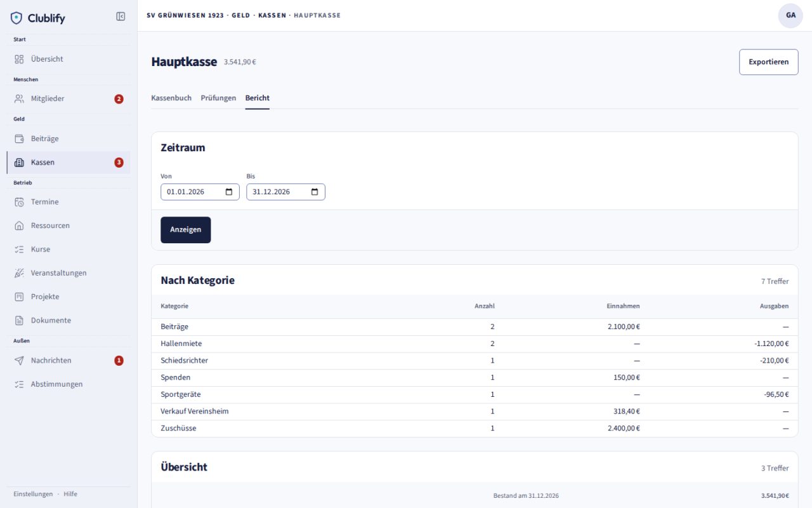Open the Bis date picker calendar icon

(315, 192)
